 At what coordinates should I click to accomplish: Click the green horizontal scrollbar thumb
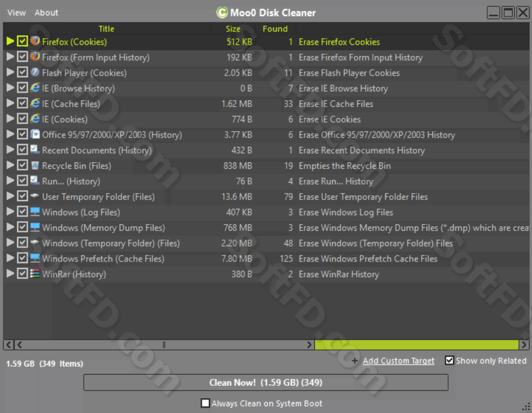tap(416, 345)
